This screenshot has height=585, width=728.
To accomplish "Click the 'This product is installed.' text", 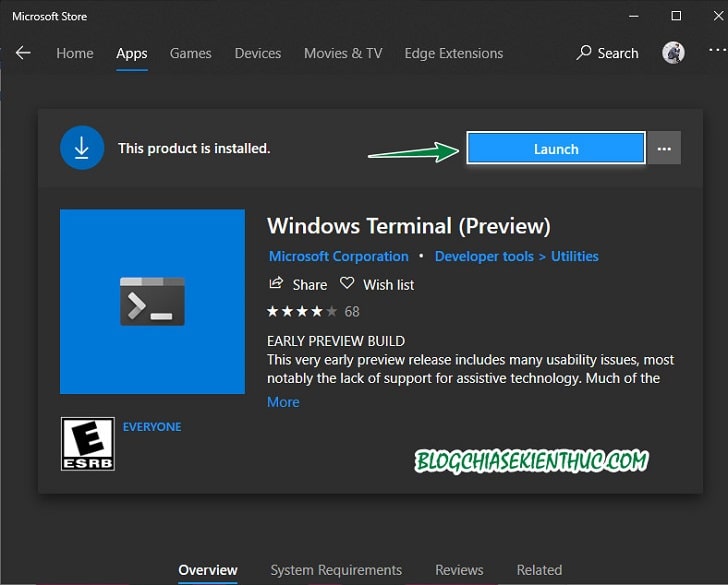I will 194,149.
